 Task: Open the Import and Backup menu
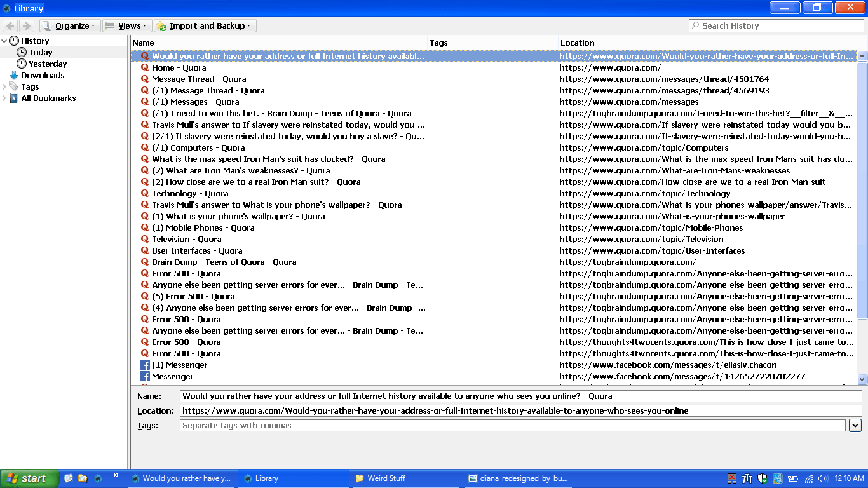pos(205,26)
